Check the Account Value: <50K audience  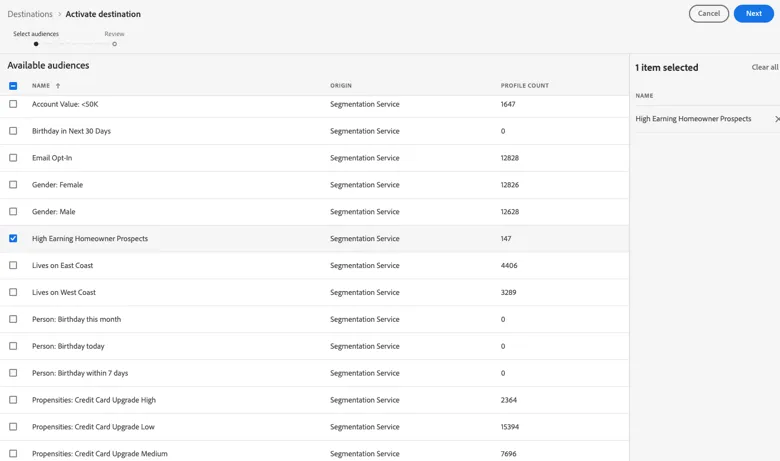[x=13, y=104]
